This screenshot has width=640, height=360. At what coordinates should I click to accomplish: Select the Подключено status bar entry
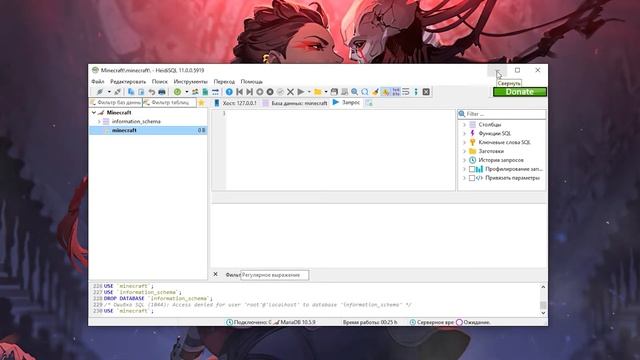pyautogui.click(x=249, y=322)
